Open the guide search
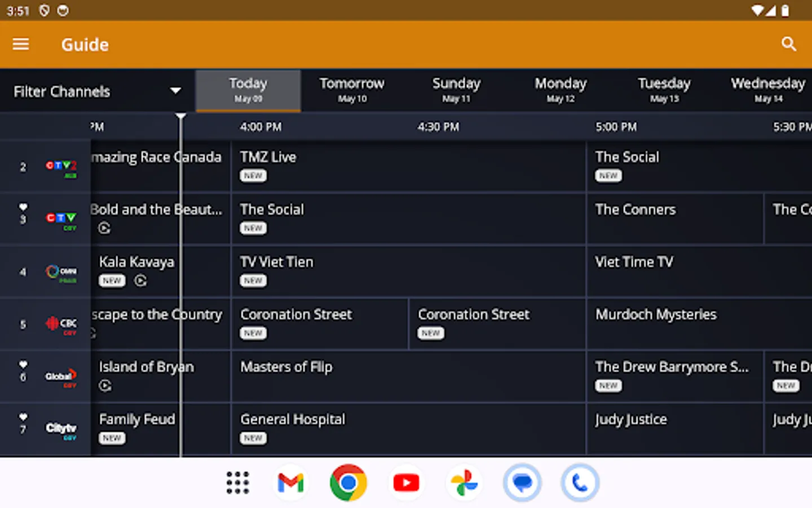 pos(789,44)
